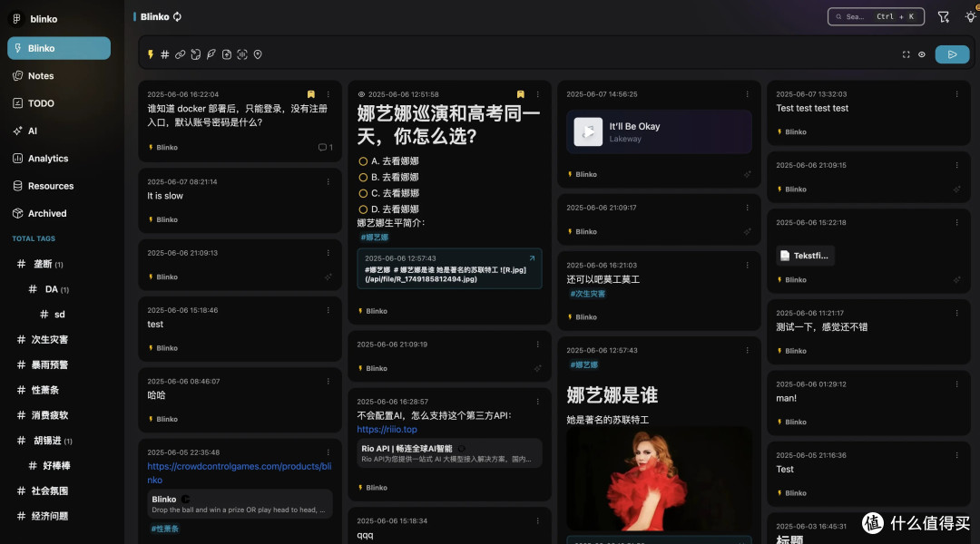
Task: Click bookmark icon on the docker note
Action: tap(310, 94)
